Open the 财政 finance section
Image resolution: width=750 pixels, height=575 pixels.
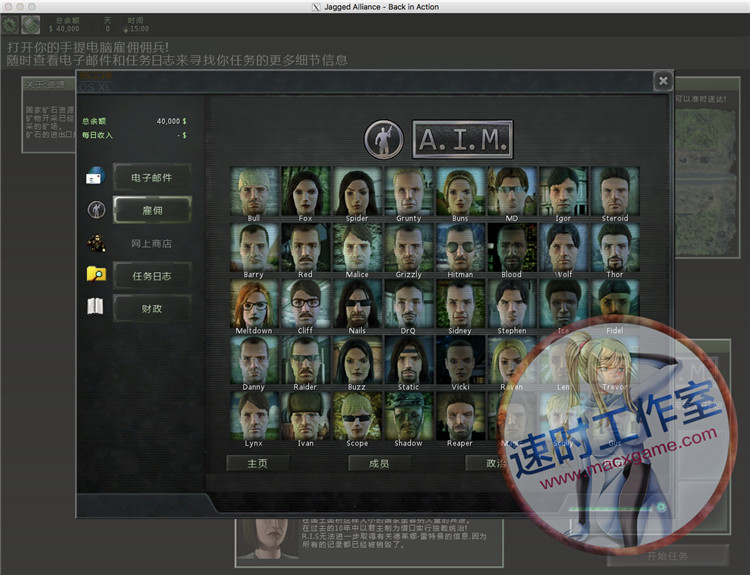point(152,309)
